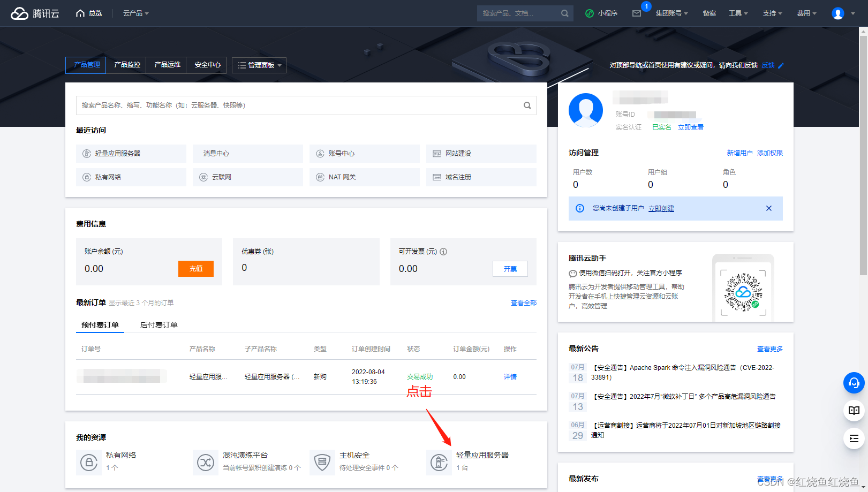Open recent 域名注册 shortcut

coord(481,177)
